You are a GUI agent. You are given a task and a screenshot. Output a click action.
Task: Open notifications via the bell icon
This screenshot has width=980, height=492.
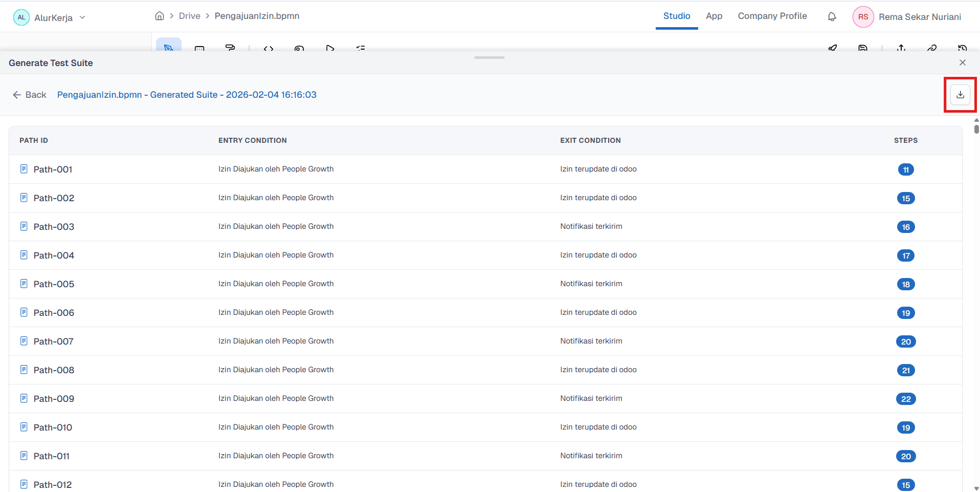[x=832, y=16]
